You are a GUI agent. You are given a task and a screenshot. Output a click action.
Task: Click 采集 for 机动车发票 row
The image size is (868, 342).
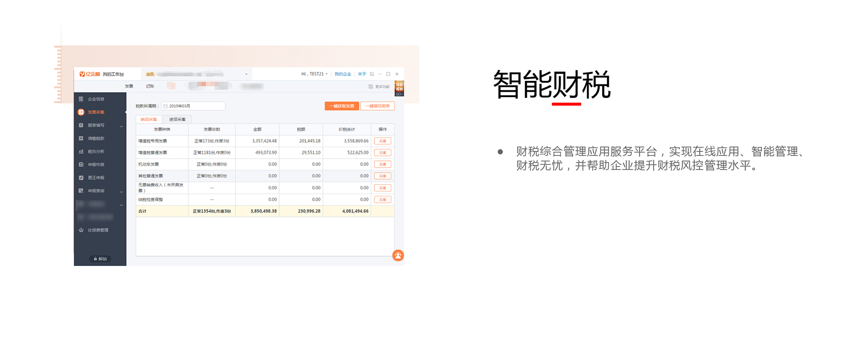pos(382,164)
